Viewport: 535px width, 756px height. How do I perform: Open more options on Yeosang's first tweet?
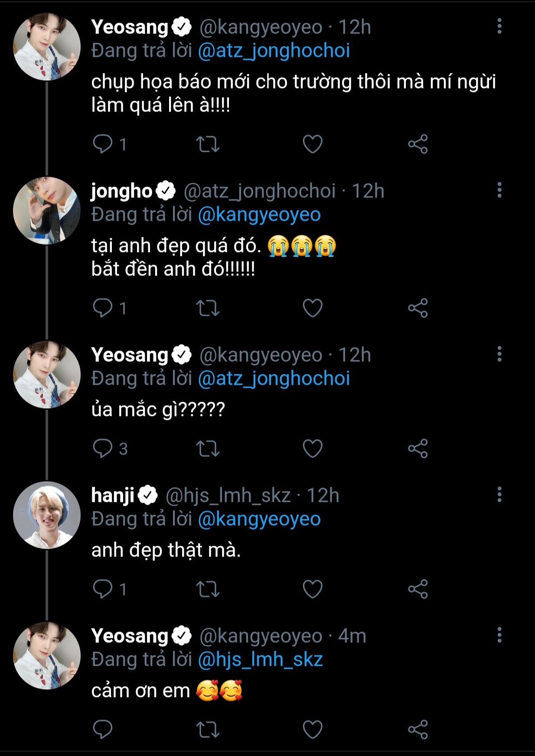[x=499, y=26]
